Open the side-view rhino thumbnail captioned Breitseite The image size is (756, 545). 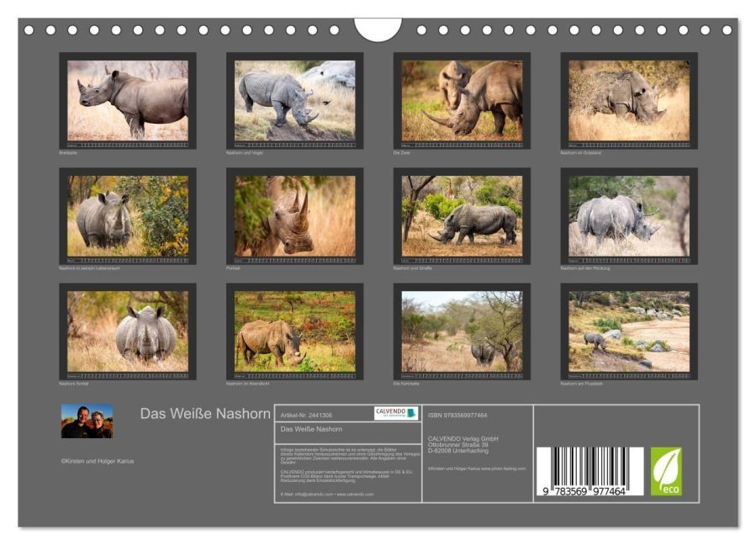(x=128, y=100)
